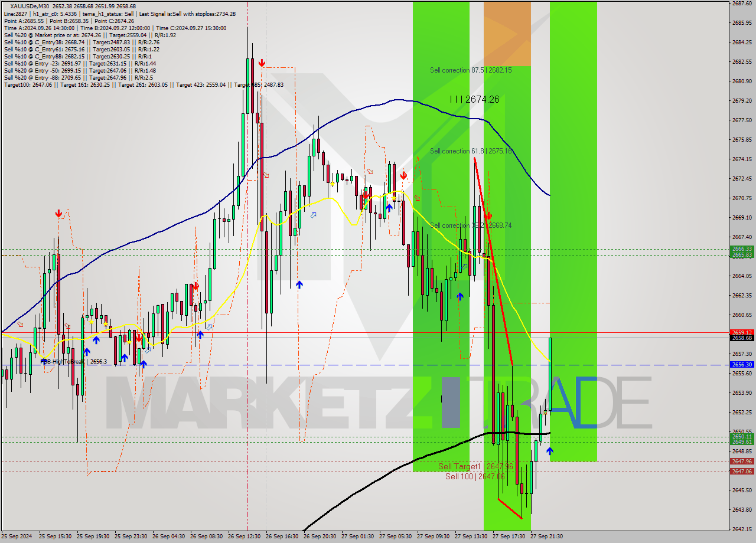Viewport: 756px width, 543px height.
Task: Click the '26 Sep 04:30' time axis label
Action: coord(168,537)
